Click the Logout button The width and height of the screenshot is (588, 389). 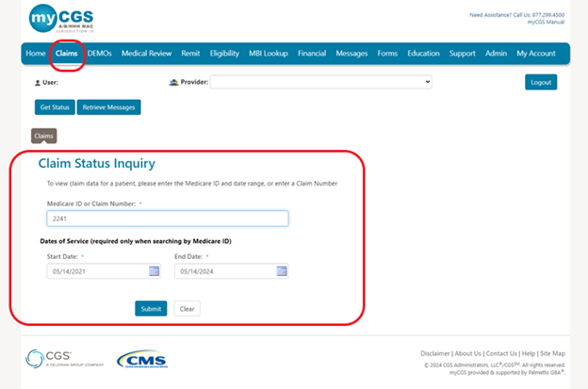(541, 82)
